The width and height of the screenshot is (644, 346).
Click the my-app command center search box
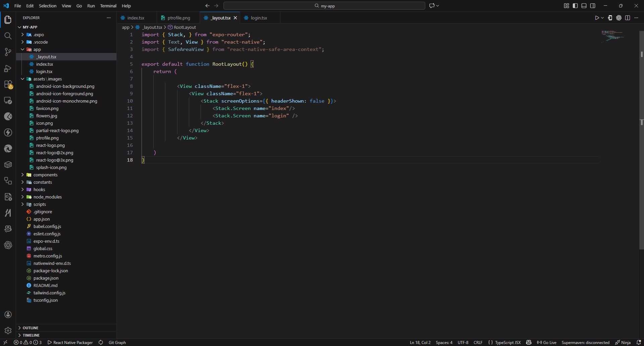click(x=324, y=6)
